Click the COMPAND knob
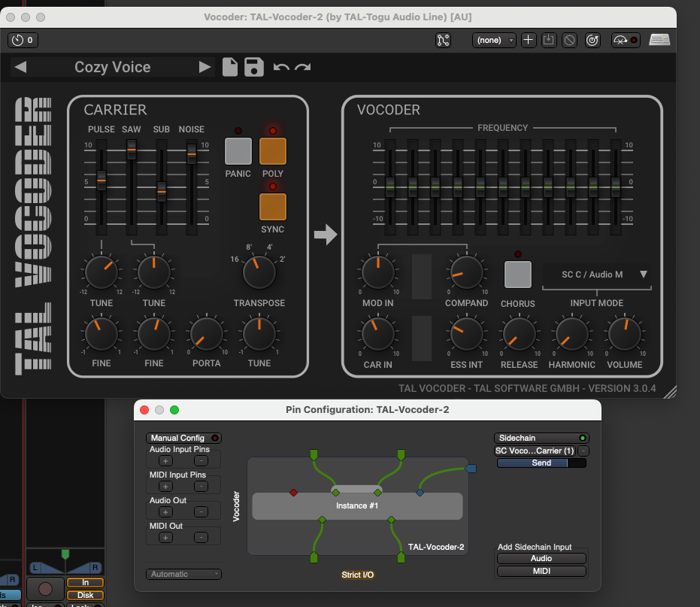700x607 pixels. click(466, 272)
